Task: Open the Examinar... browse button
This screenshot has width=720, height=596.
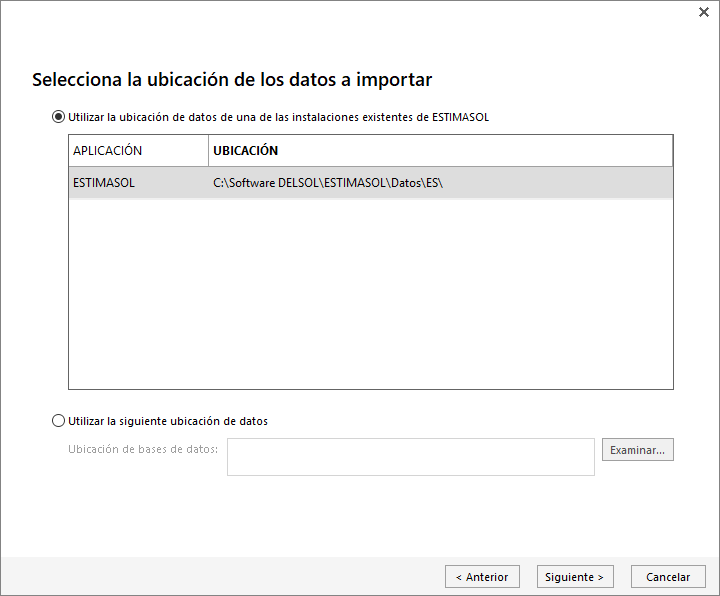Action: point(637,450)
